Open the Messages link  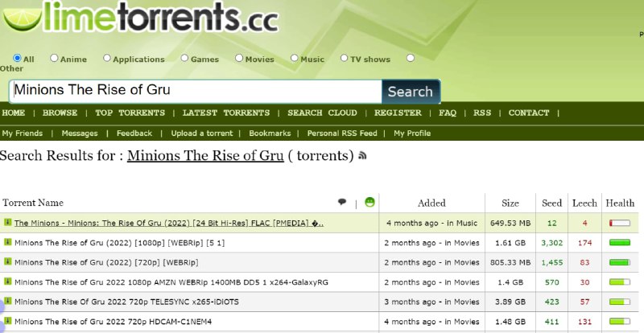[x=80, y=134]
